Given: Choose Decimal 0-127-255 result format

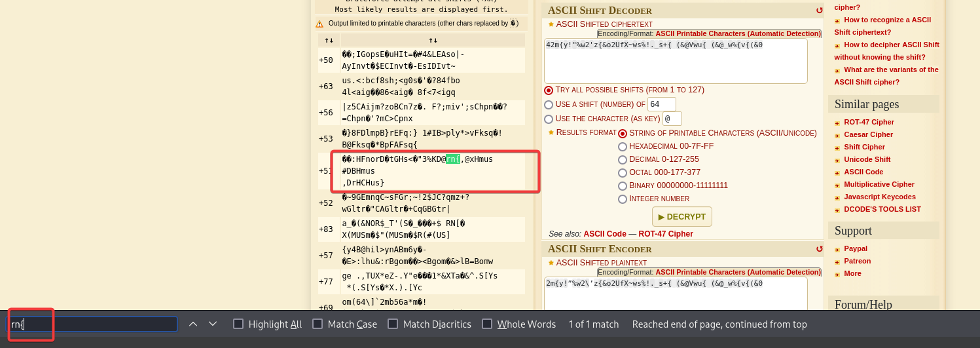Looking at the screenshot, I should pyautogui.click(x=623, y=159).
